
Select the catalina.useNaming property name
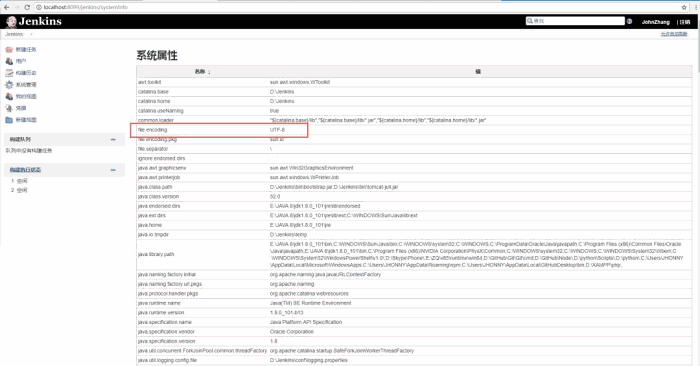tap(161, 111)
